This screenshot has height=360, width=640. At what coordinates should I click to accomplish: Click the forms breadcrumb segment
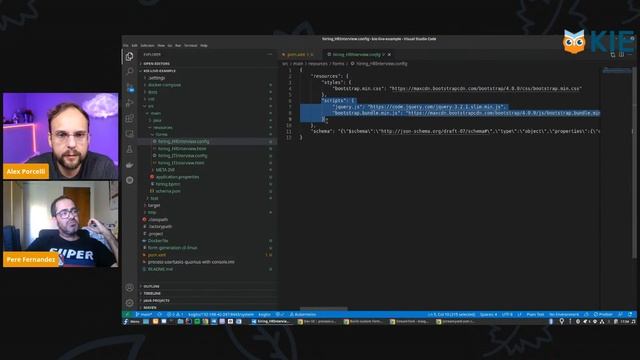pyautogui.click(x=338, y=64)
